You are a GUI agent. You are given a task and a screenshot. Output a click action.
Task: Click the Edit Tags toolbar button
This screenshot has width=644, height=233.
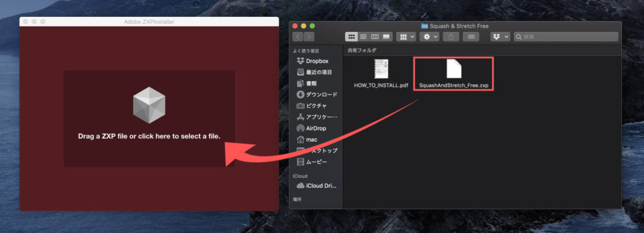coord(470,37)
